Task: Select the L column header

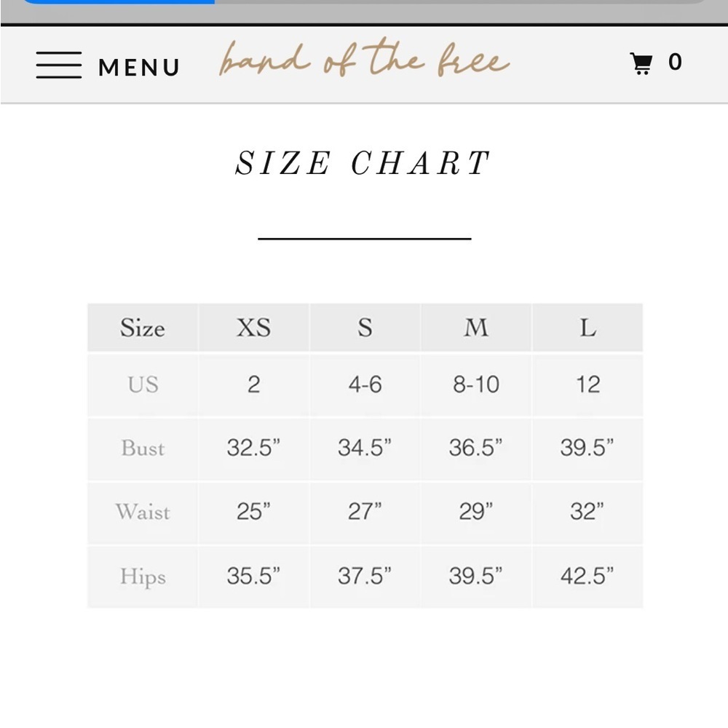Action: pos(587,328)
